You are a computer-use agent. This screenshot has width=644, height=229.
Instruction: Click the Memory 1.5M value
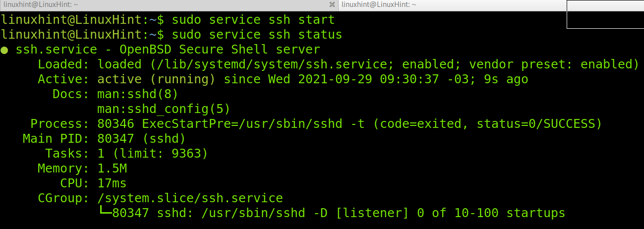[112, 169]
